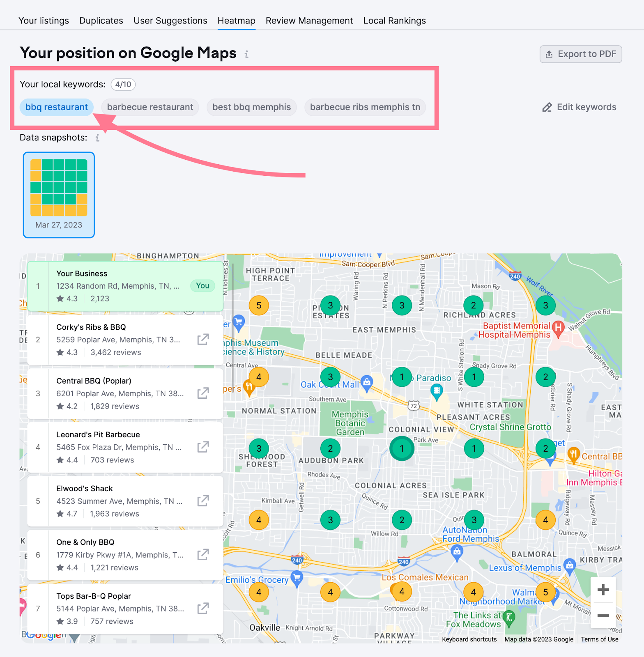This screenshot has width=644, height=657.
Task: Click the Central BBQ restaurant map pin
Action: 573,455
